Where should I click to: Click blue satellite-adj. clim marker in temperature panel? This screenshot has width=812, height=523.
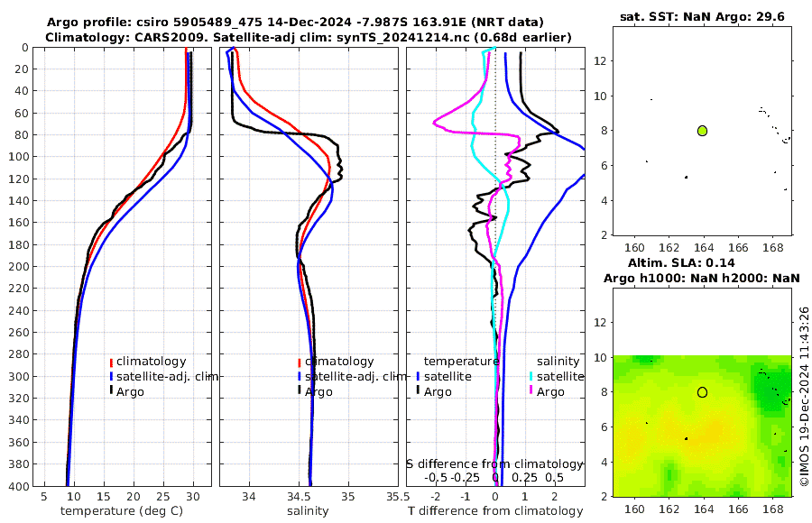(111, 376)
